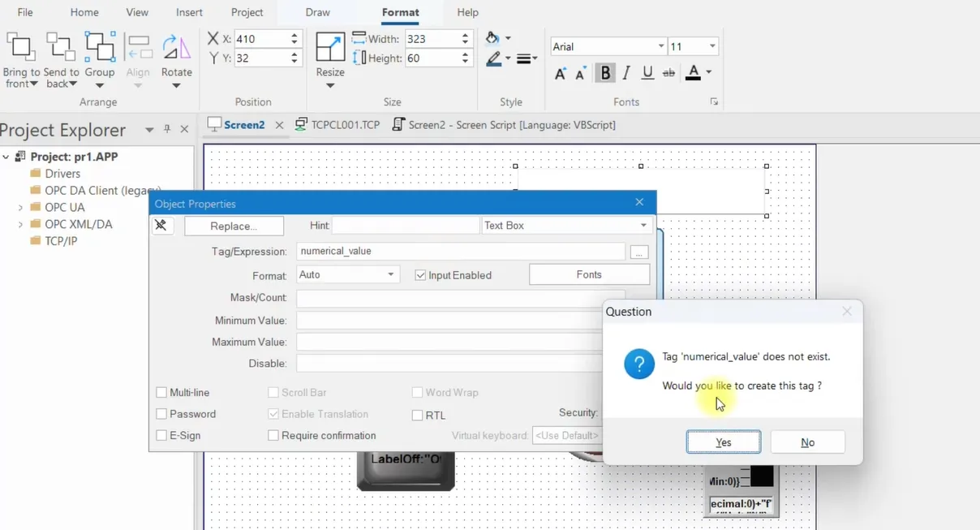980x530 pixels.
Task: Open the TCPCL001.TCP document tab
Action: pyautogui.click(x=337, y=125)
